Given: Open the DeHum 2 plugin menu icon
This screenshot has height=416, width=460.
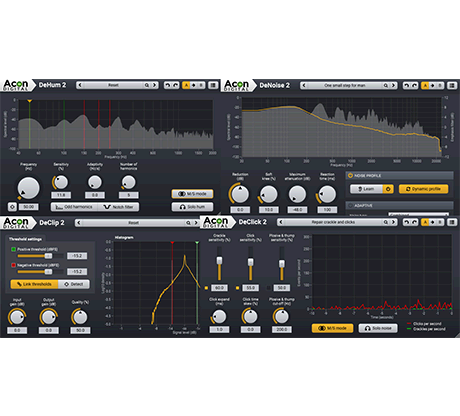Looking at the screenshot, I should click(x=213, y=85).
